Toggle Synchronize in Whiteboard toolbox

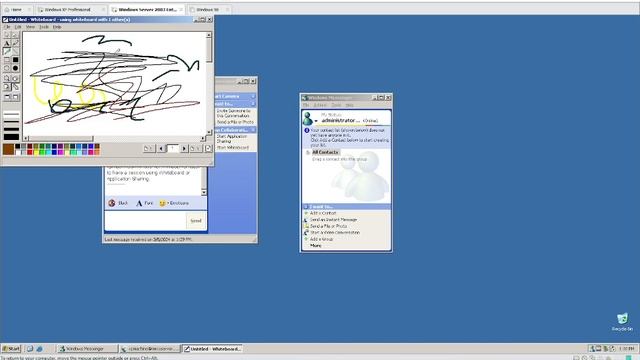tap(15, 87)
